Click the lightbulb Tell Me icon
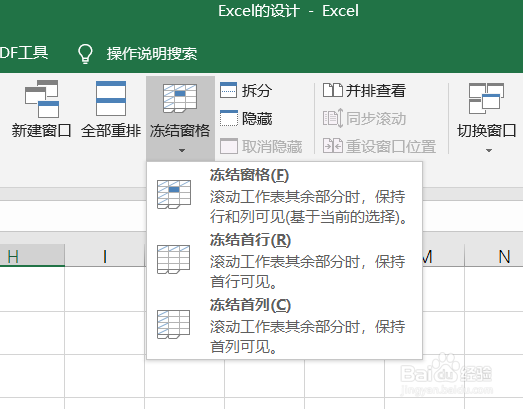 pyautogui.click(x=85, y=54)
